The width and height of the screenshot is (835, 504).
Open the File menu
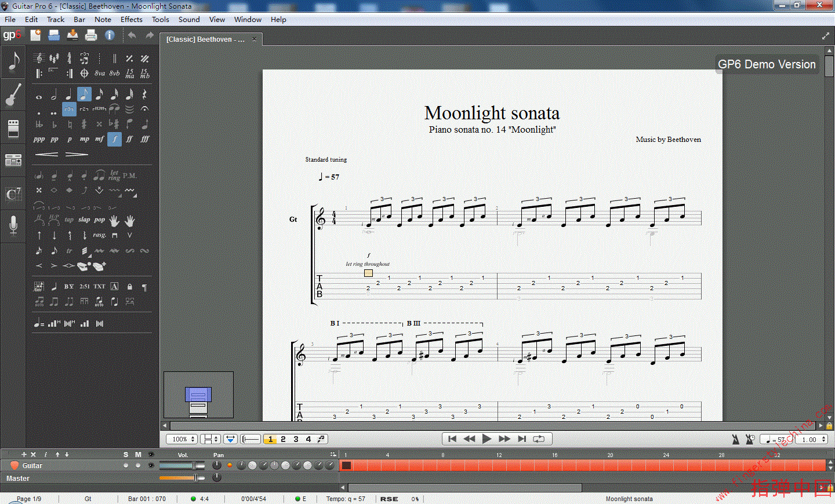click(x=10, y=19)
